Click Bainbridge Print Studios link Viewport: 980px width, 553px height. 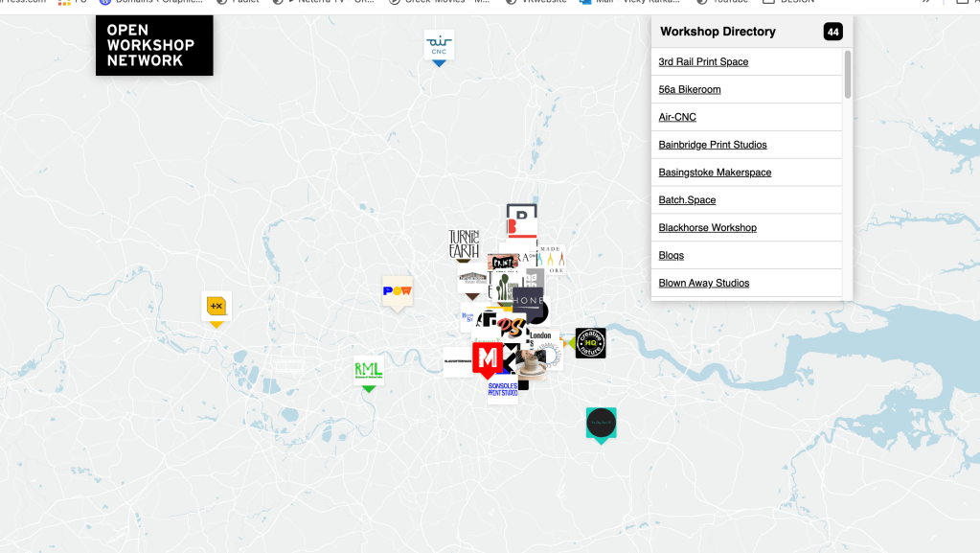point(713,146)
